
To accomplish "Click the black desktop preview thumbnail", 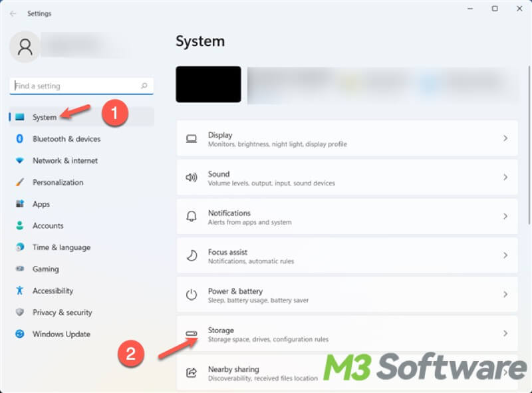I will pyautogui.click(x=208, y=84).
